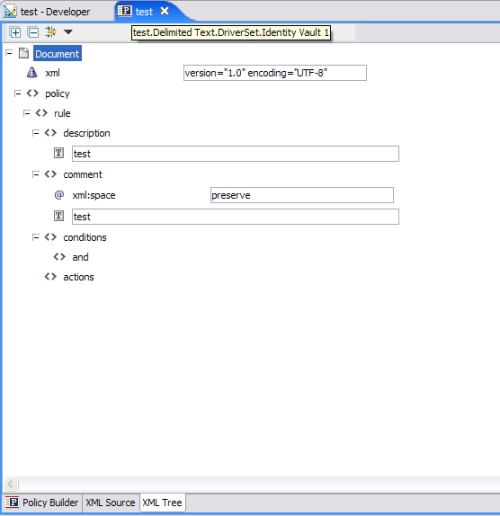Image resolution: width=500 pixels, height=516 pixels.
Task: Click the rule element angle-bracket icon
Action: [x=42, y=113]
